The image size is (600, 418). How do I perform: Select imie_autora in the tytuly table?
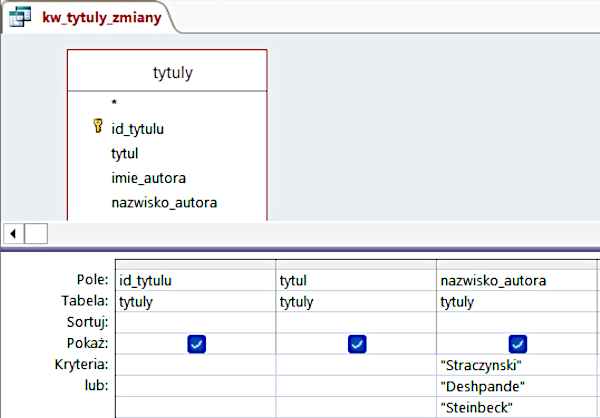148,178
